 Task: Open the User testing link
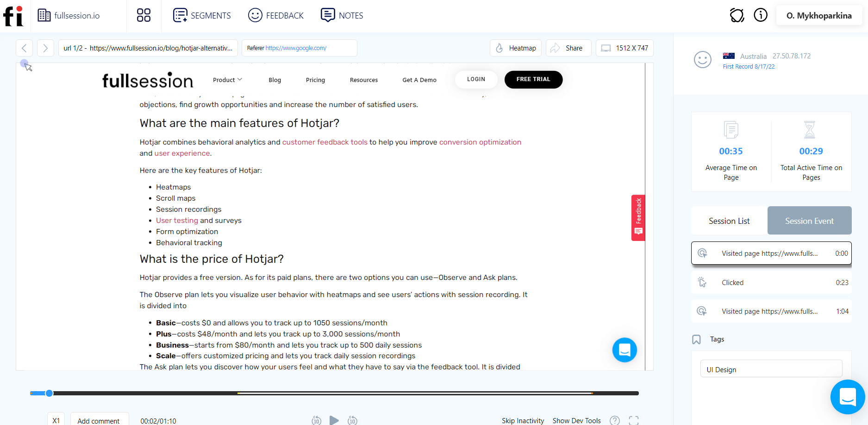177,221
